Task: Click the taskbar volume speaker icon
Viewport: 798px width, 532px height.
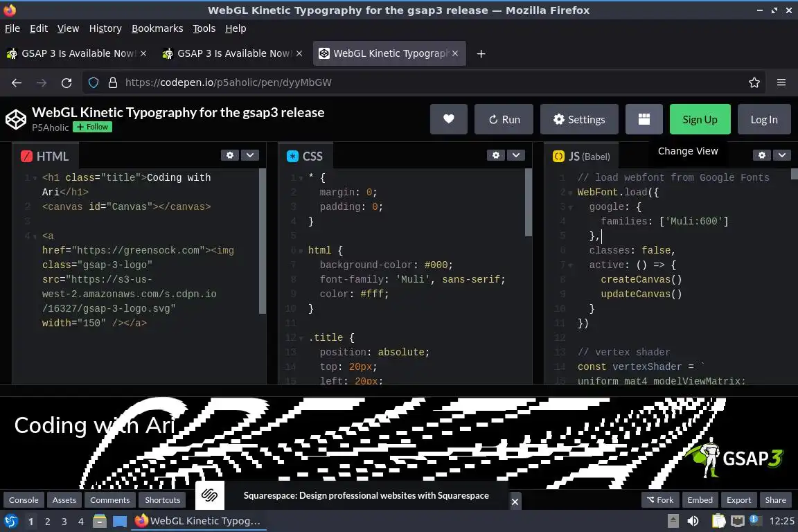Action: (x=693, y=521)
